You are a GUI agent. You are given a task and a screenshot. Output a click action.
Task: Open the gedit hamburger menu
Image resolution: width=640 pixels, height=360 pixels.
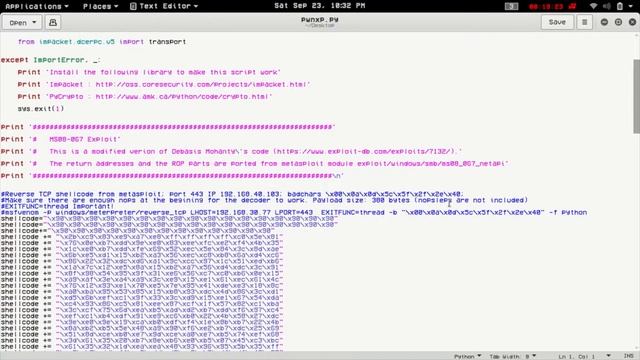tap(584, 22)
